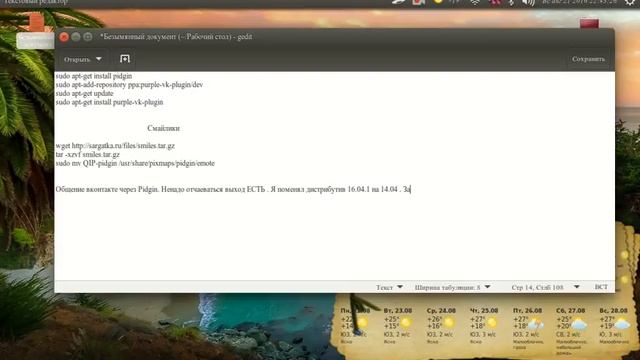Image resolution: width=640 pixels, height=360 pixels.
Task: Click line sudo apt-get install purple-vk-plugin
Action: click(109, 102)
